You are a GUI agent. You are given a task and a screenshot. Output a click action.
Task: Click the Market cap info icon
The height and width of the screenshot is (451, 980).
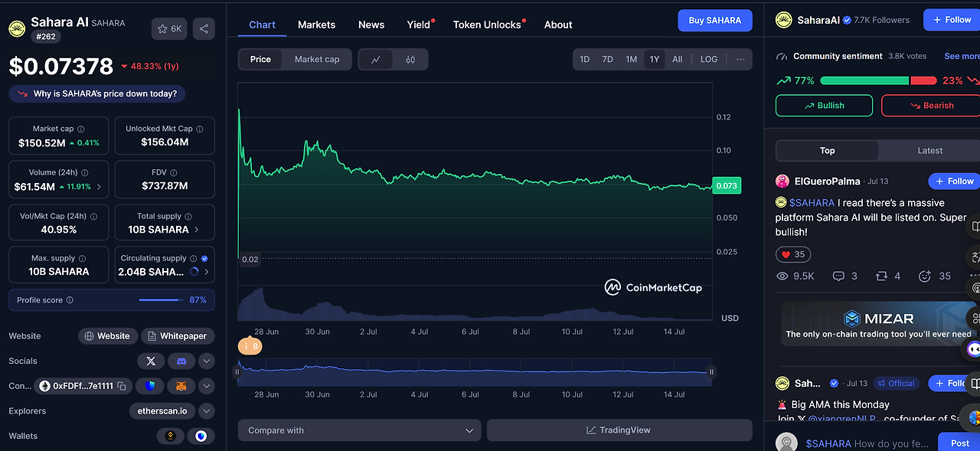[x=81, y=129]
